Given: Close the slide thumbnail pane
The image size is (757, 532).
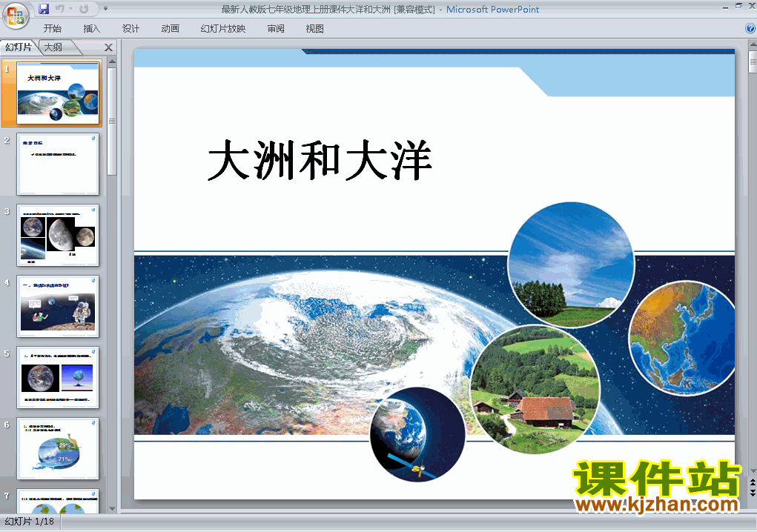Looking at the screenshot, I should (109, 47).
